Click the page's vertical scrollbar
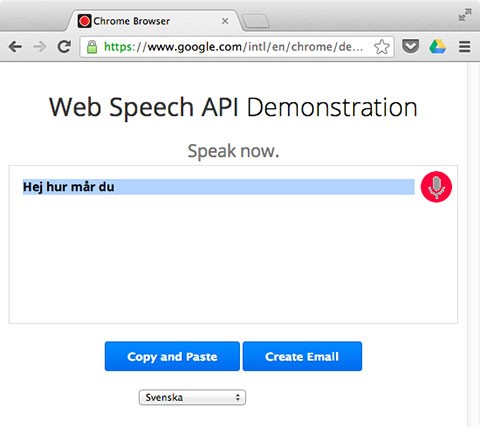480x427 pixels. (473, 244)
